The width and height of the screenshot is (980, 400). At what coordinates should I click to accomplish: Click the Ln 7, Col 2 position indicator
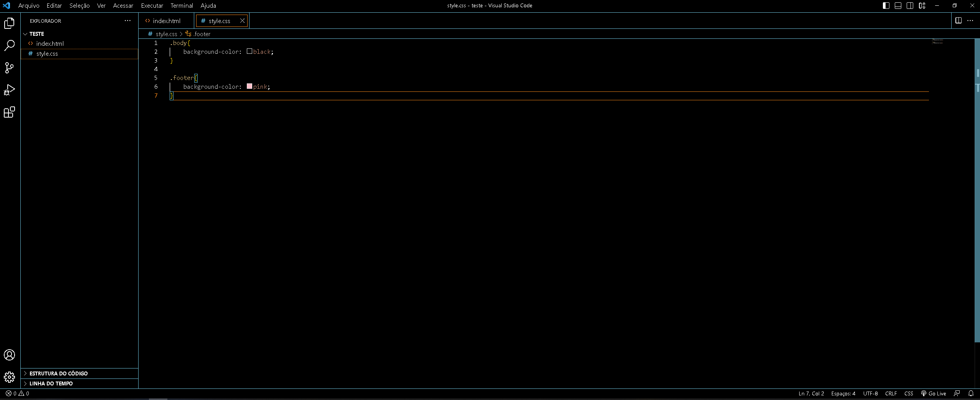pos(811,393)
